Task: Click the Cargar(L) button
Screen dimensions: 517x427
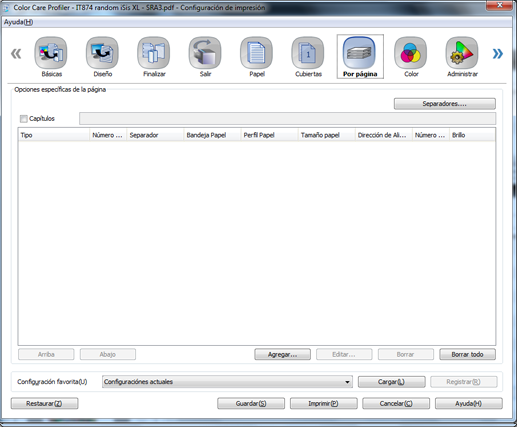Action: [391, 382]
